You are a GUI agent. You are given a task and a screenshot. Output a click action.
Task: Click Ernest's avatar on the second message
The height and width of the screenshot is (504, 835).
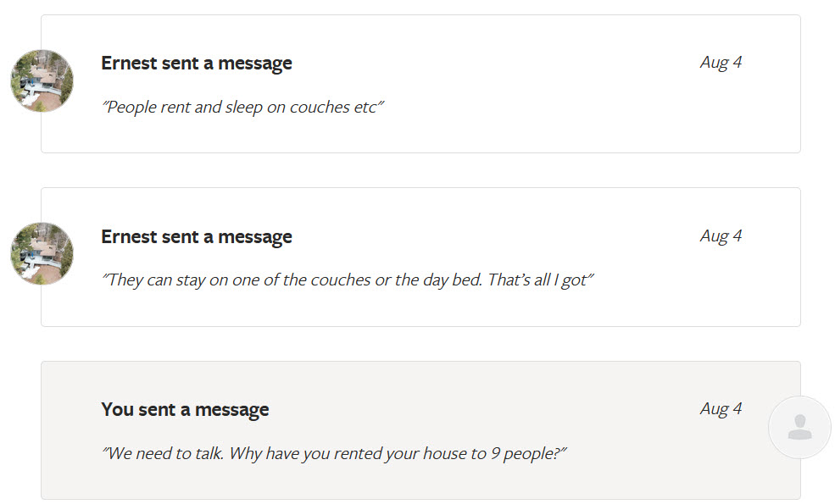(42, 253)
